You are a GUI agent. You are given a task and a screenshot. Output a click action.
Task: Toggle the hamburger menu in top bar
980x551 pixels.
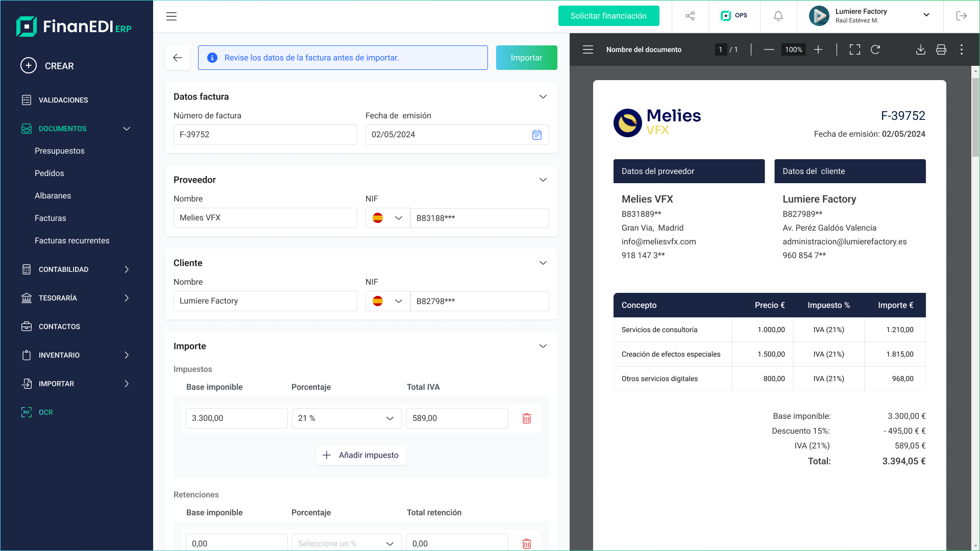coord(171,16)
